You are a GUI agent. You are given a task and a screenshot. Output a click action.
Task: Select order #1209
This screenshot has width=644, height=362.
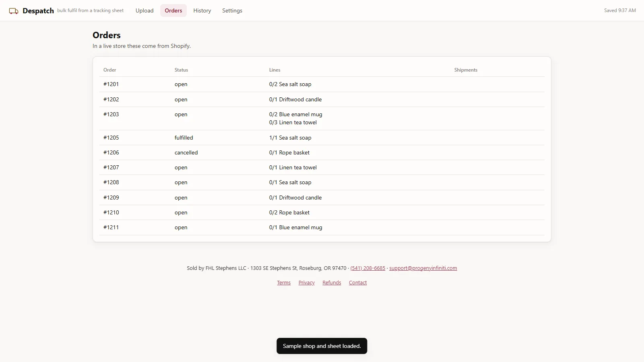111,197
